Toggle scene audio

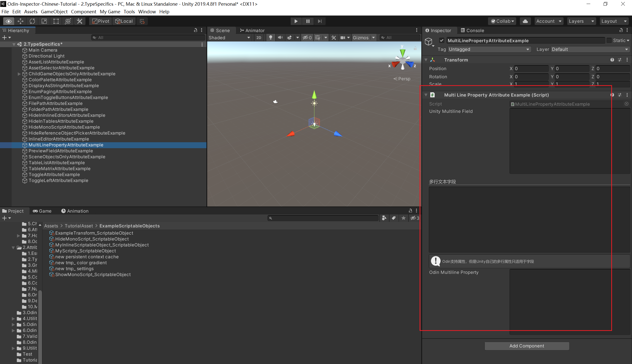point(280,38)
